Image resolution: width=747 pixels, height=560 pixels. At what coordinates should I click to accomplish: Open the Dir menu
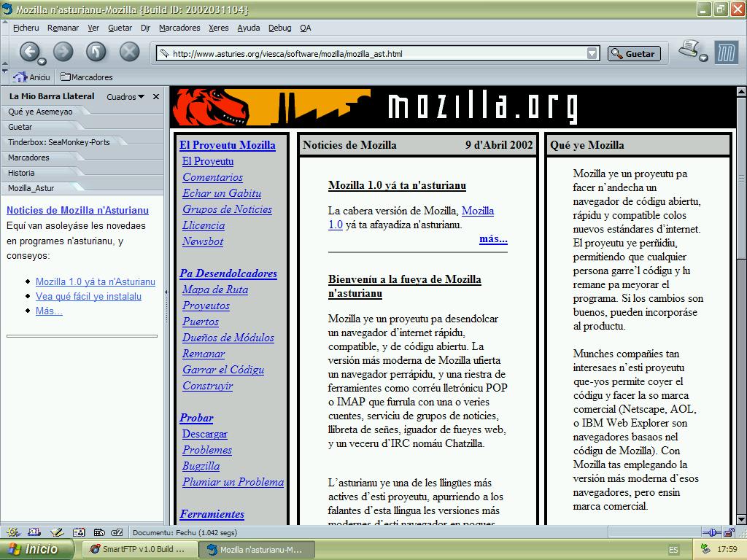coord(145,28)
